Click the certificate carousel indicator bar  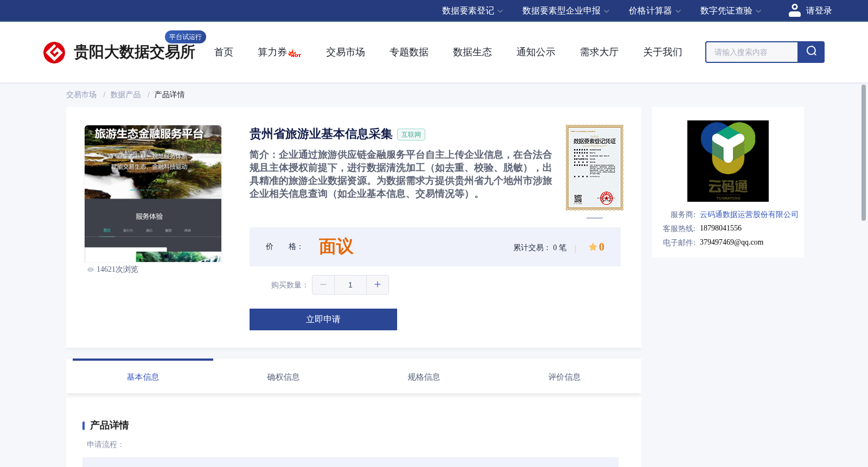pyautogui.click(x=595, y=218)
